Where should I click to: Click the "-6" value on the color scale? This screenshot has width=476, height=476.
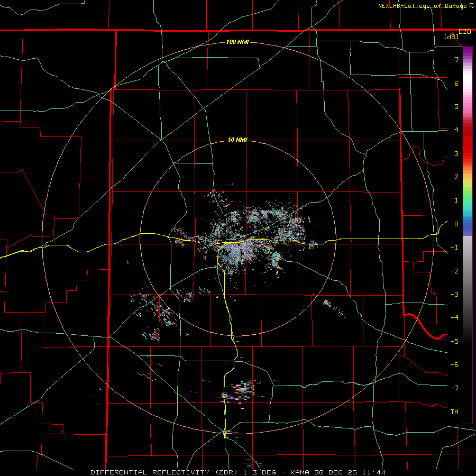[x=454, y=364]
